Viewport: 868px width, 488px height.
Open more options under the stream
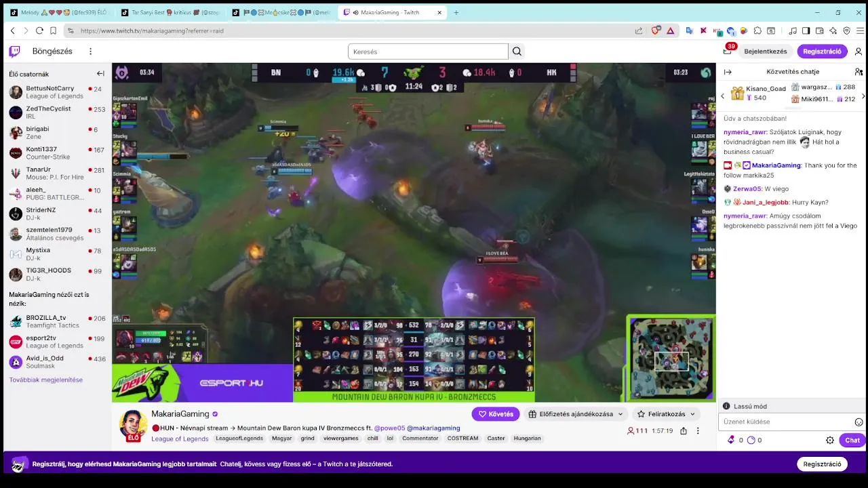pos(698,430)
